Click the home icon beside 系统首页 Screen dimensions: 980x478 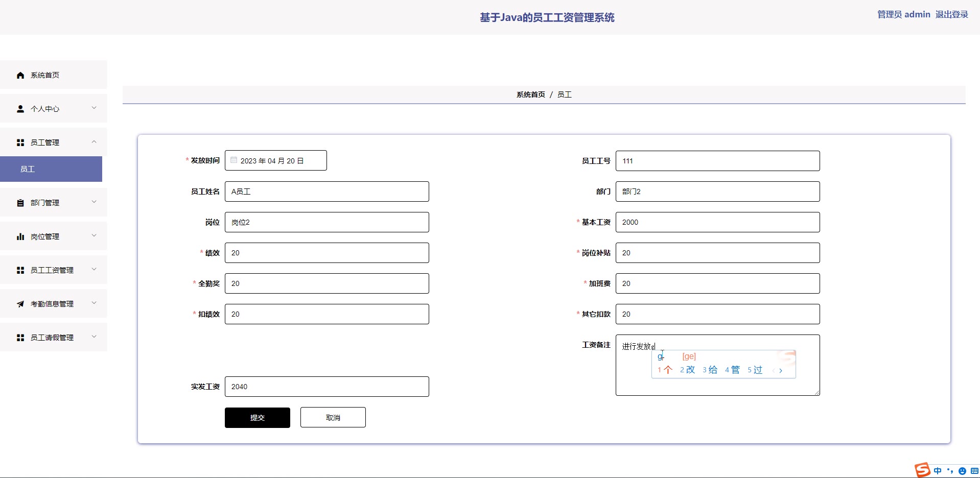20,75
